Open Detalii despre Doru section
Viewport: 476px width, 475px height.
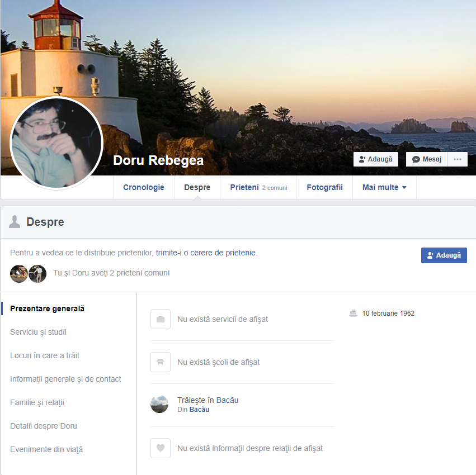[x=44, y=426]
